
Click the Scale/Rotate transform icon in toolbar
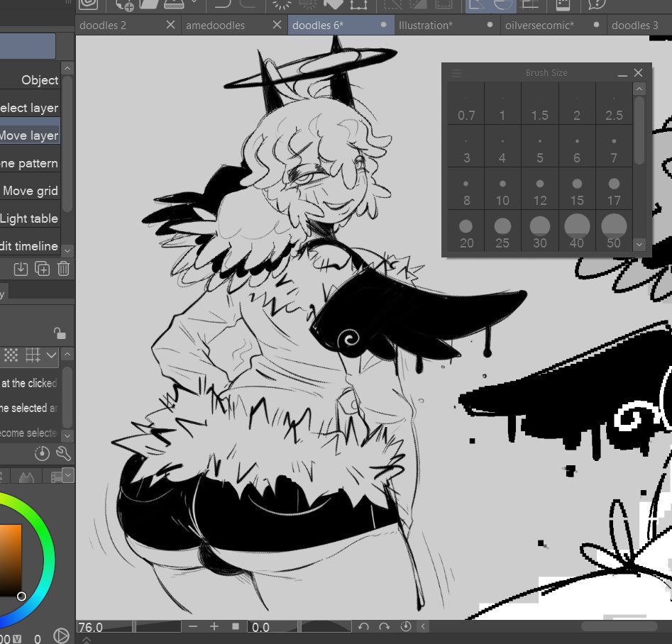pos(358,4)
